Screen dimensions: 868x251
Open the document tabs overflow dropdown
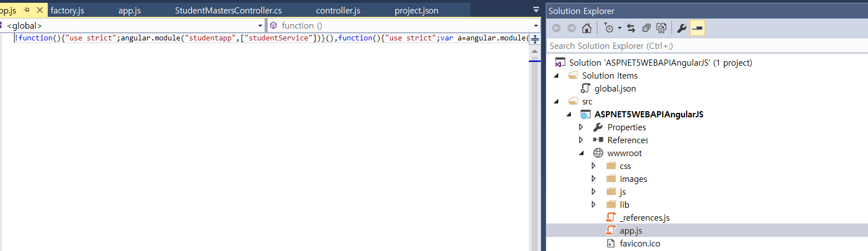(x=535, y=10)
